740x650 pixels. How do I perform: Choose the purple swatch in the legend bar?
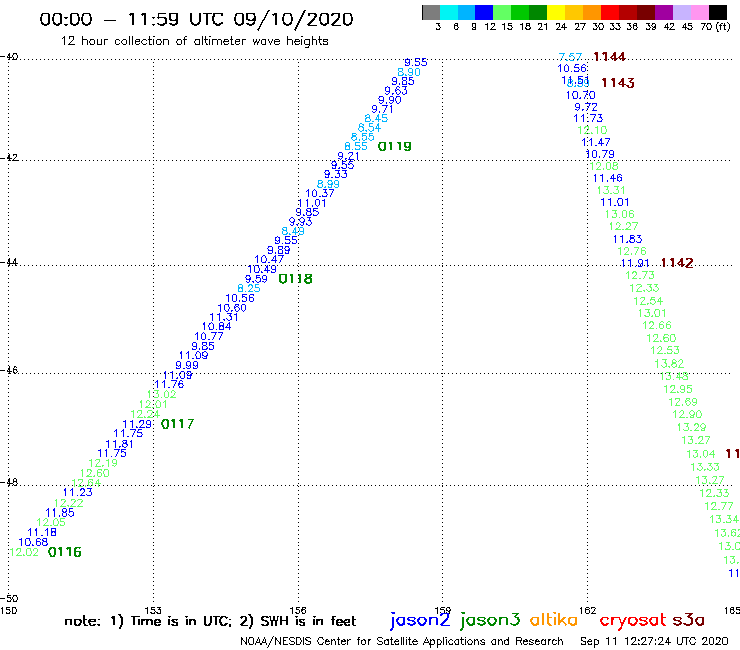(x=664, y=12)
